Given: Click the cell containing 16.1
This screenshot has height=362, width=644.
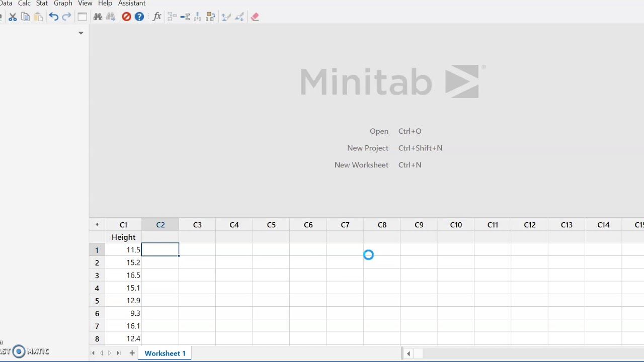Looking at the screenshot, I should [123, 326].
